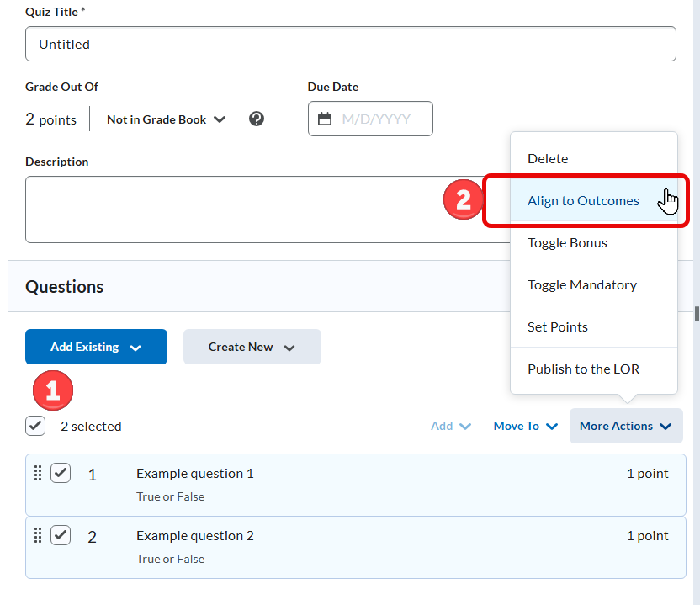Open Example question 1 for editing
700x605 pixels.
(195, 474)
